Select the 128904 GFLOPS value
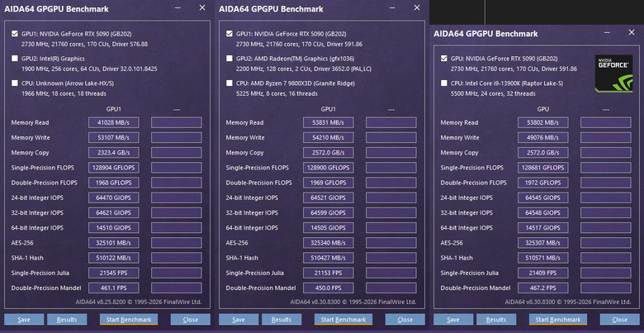 113,168
